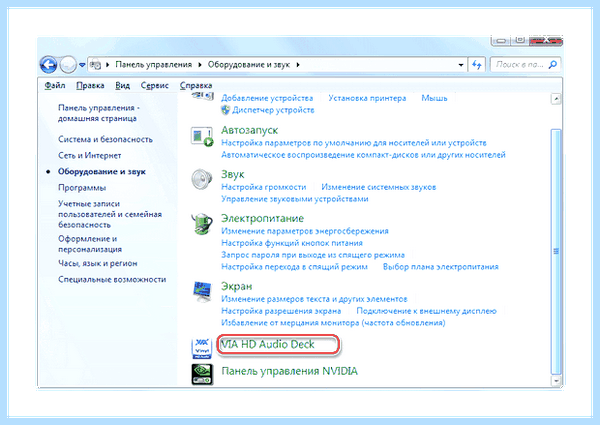Open the address bar history dropdown

(x=461, y=65)
